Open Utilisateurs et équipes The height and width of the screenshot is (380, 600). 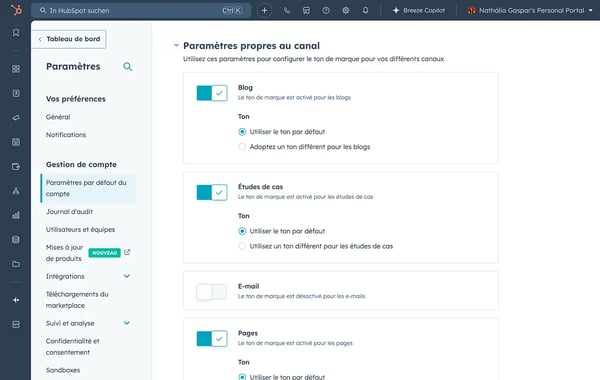click(80, 230)
